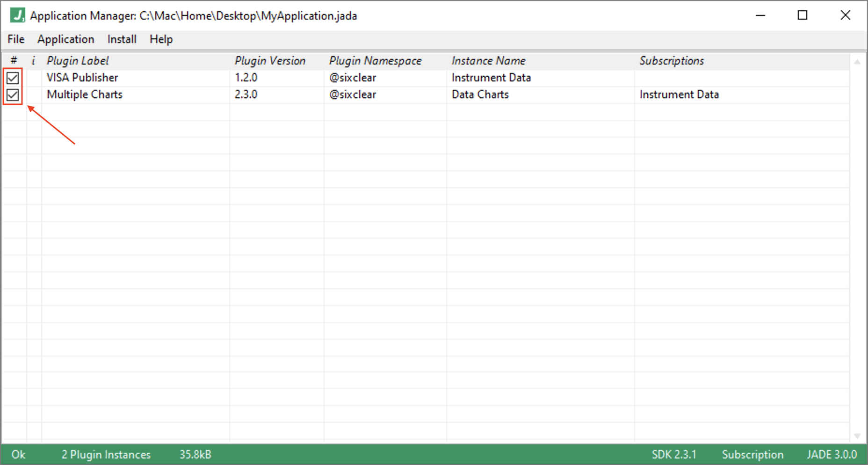
Task: Click the scrollbar up arrow
Action: 858,61
